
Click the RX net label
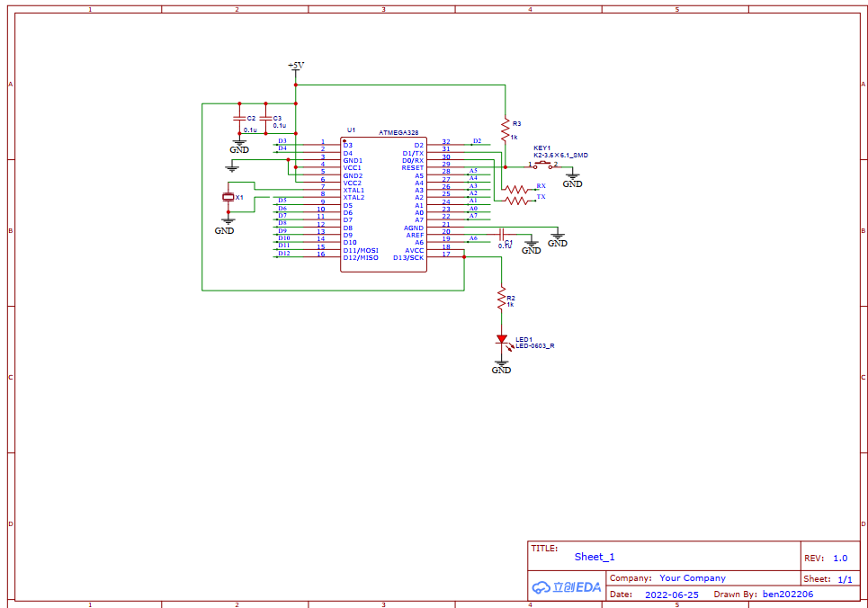click(541, 186)
